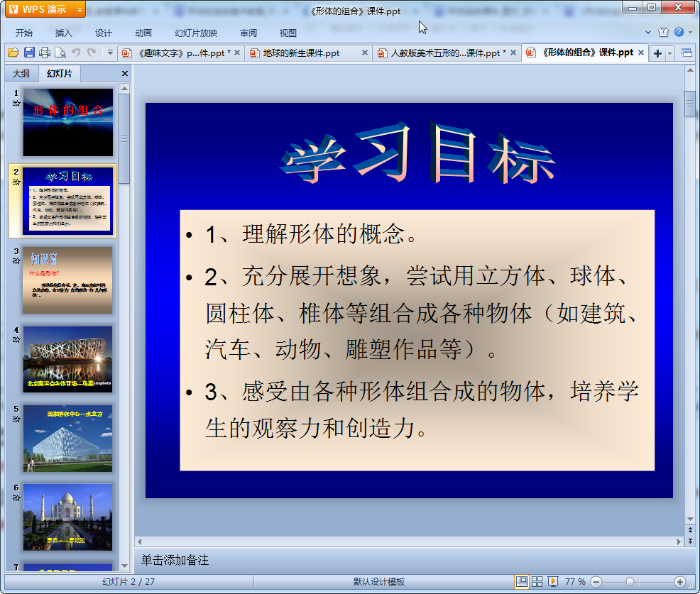Switch to slide sorter view
The height and width of the screenshot is (594, 700).
(537, 581)
